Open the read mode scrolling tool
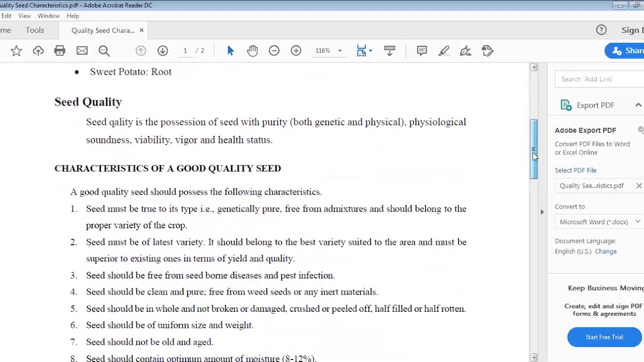The width and height of the screenshot is (644, 362). [389, 51]
